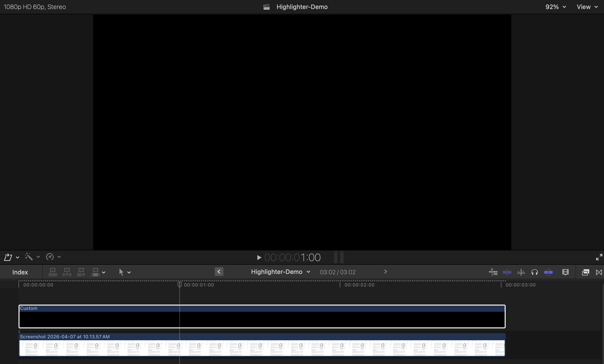Click the connect clip to storyline button

pyautogui.click(x=53, y=272)
